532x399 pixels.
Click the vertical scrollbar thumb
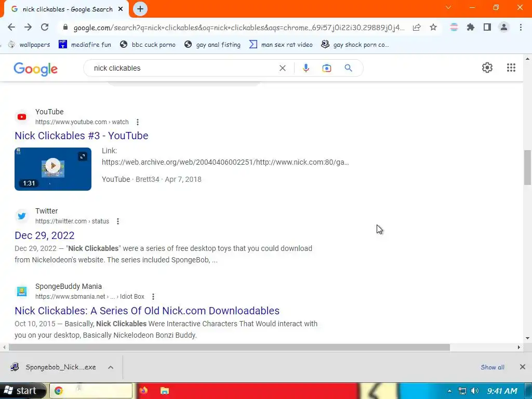point(527,168)
